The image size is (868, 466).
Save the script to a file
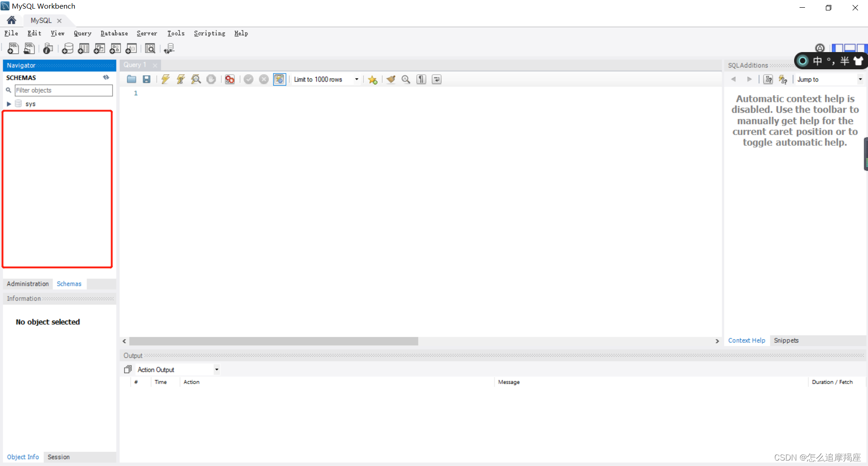click(x=146, y=79)
